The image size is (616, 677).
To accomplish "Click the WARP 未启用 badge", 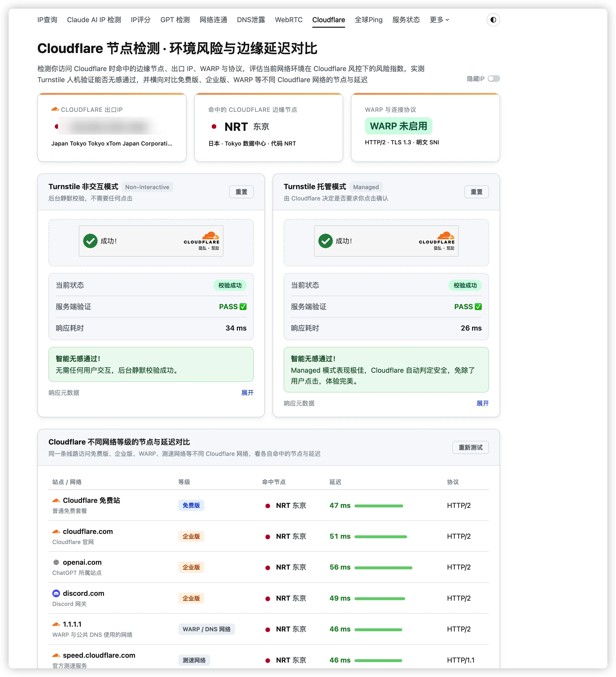I will point(398,126).
